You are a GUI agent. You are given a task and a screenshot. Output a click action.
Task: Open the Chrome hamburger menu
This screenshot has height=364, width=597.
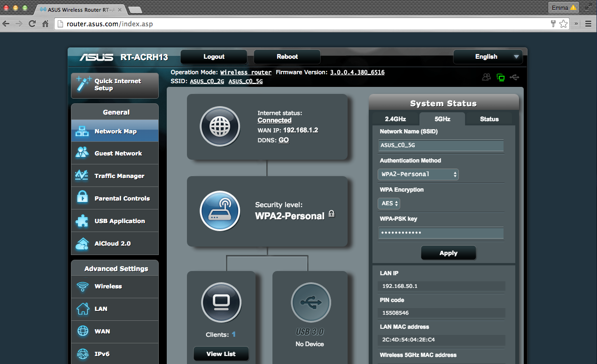click(588, 23)
